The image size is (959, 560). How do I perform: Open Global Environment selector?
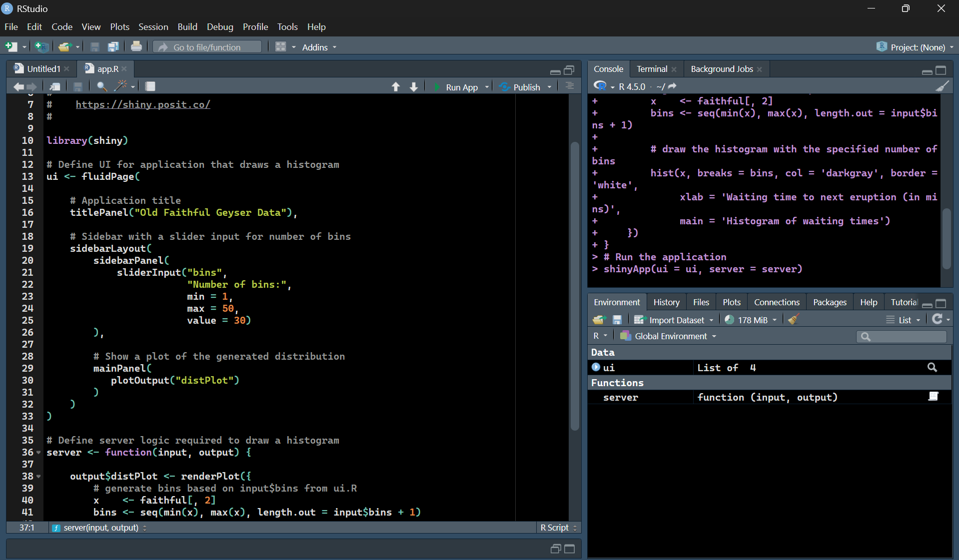668,336
